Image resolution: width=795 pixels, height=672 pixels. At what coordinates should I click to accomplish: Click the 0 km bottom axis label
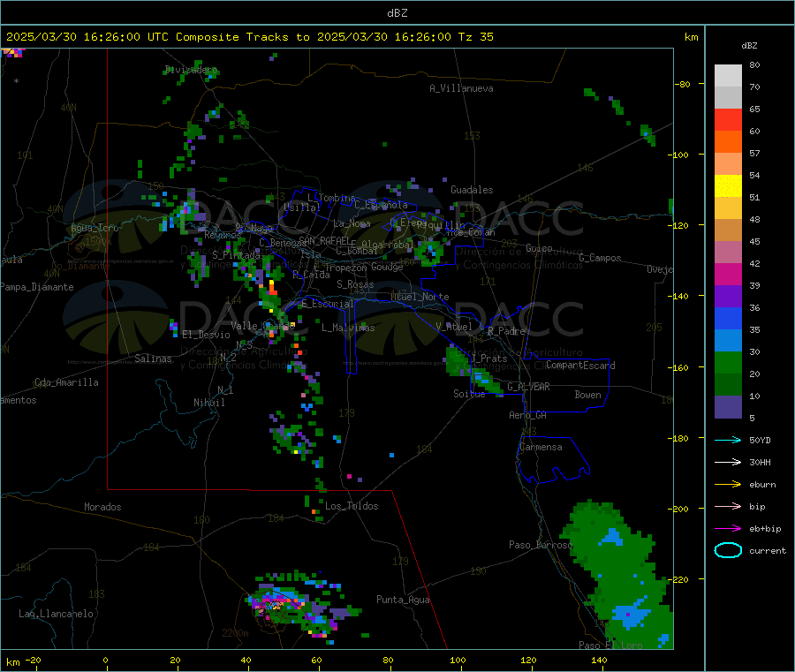pyautogui.click(x=105, y=660)
